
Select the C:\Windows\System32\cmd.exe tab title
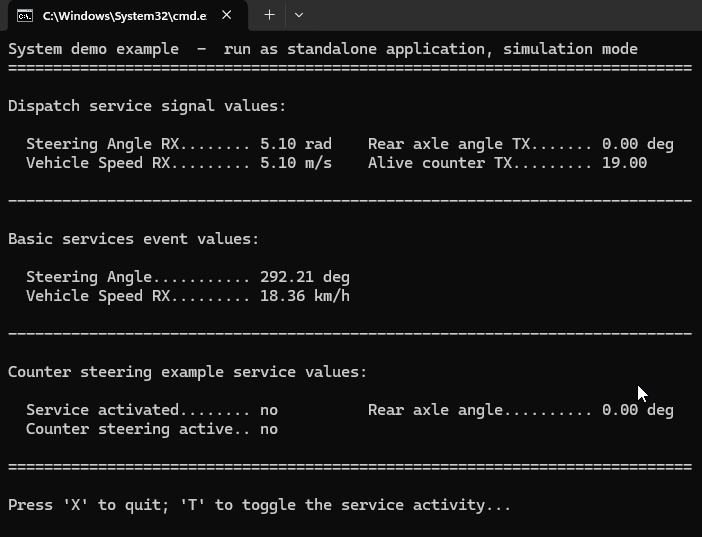[124, 16]
